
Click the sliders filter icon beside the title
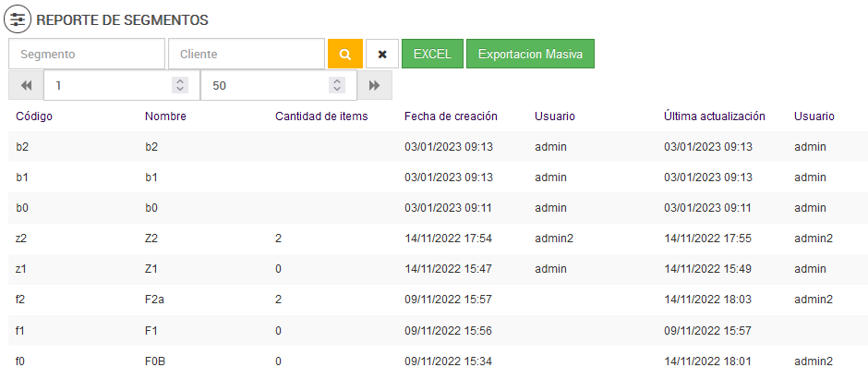18,19
